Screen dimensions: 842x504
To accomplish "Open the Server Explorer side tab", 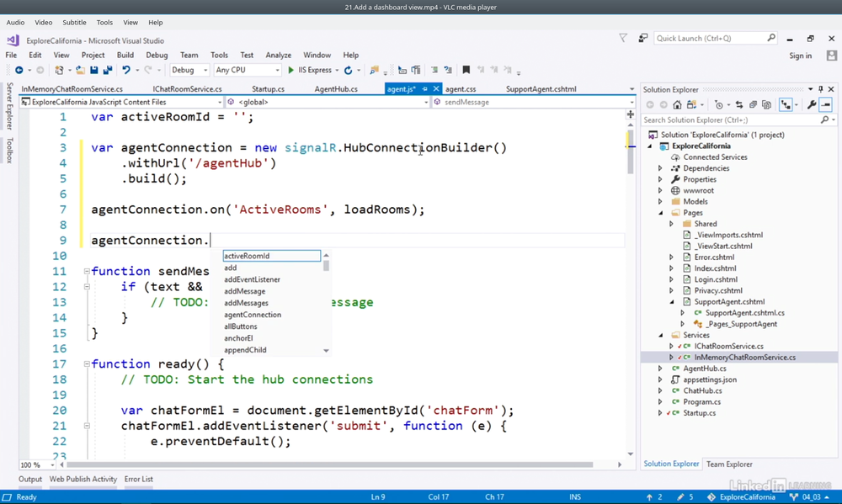I will click(x=9, y=106).
